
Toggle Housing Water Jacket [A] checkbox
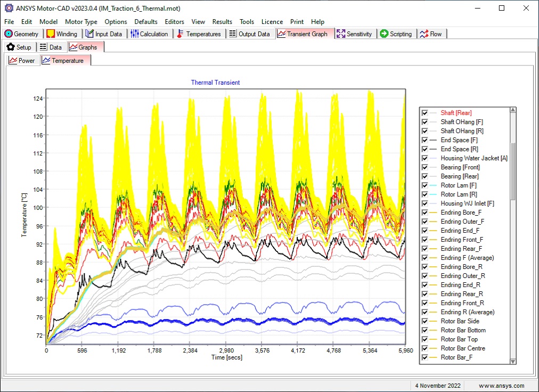point(425,158)
